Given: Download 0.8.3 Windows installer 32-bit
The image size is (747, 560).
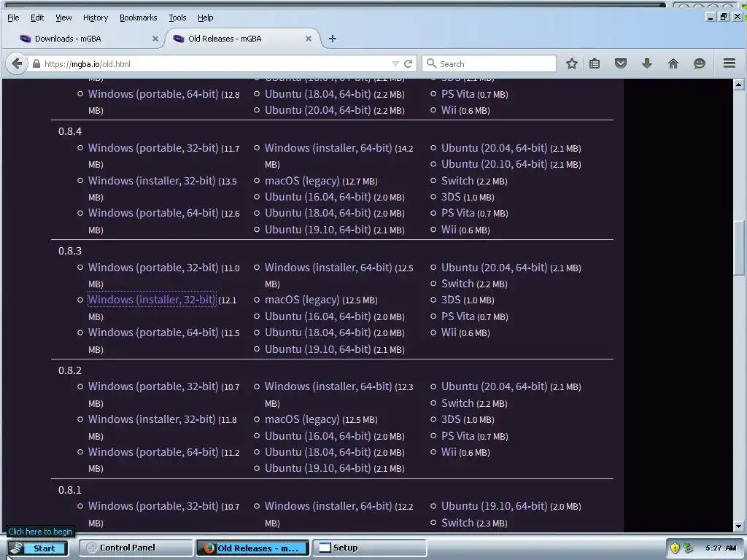Looking at the screenshot, I should pyautogui.click(x=152, y=300).
